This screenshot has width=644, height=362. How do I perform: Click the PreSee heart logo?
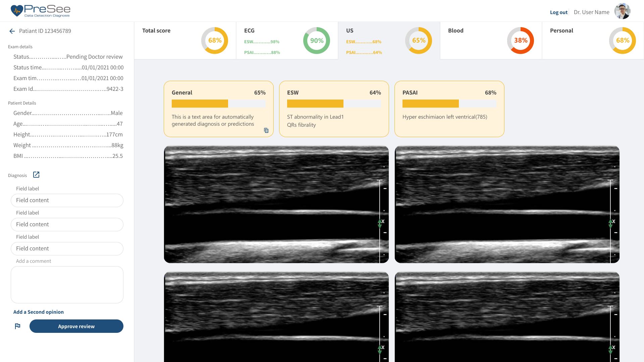click(16, 11)
